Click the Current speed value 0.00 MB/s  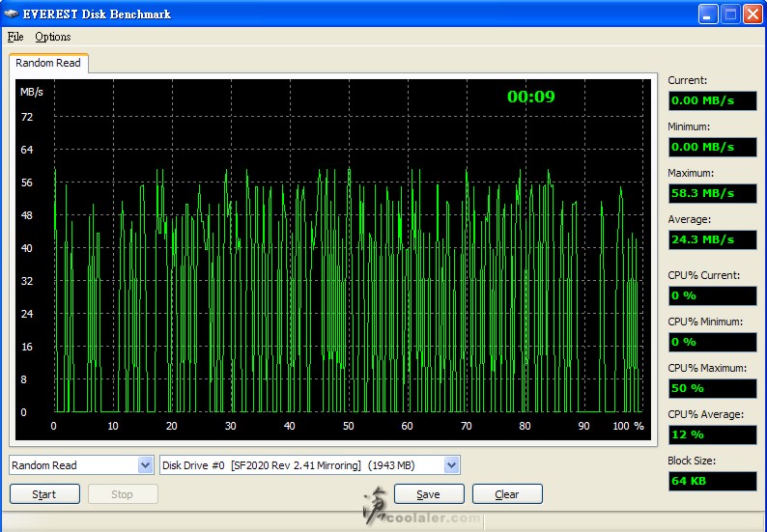[712, 100]
